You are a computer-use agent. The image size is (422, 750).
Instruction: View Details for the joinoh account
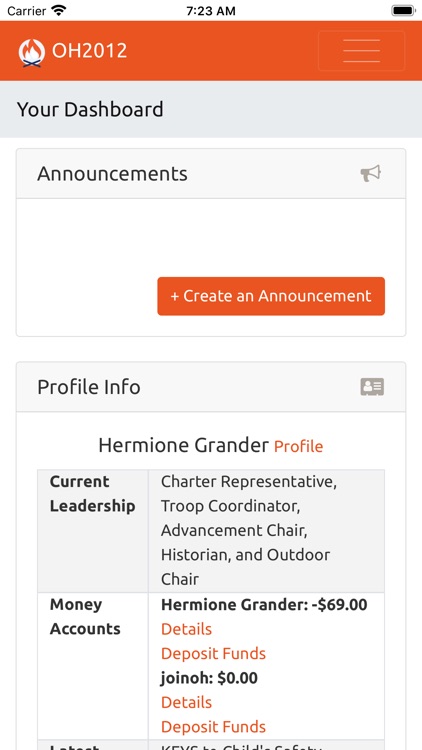(x=186, y=702)
